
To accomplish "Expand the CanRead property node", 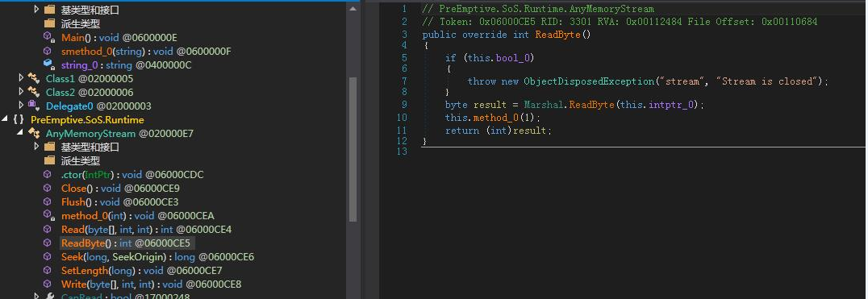I will (36, 297).
